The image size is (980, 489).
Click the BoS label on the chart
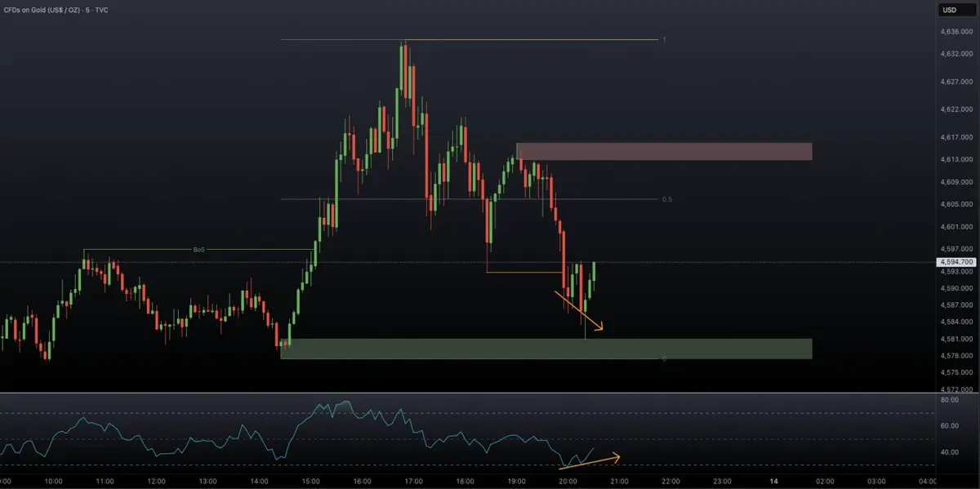pyautogui.click(x=198, y=250)
